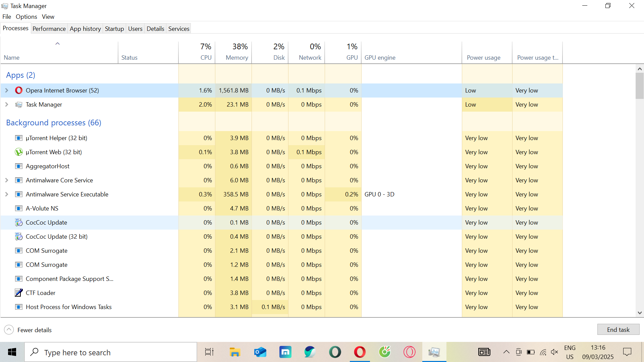
Task: Click the Task Manager process row icon
Action: (19, 105)
